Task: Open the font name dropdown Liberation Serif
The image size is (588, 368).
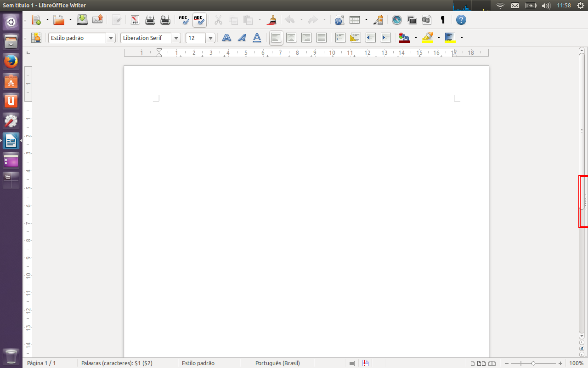Action: (176, 38)
